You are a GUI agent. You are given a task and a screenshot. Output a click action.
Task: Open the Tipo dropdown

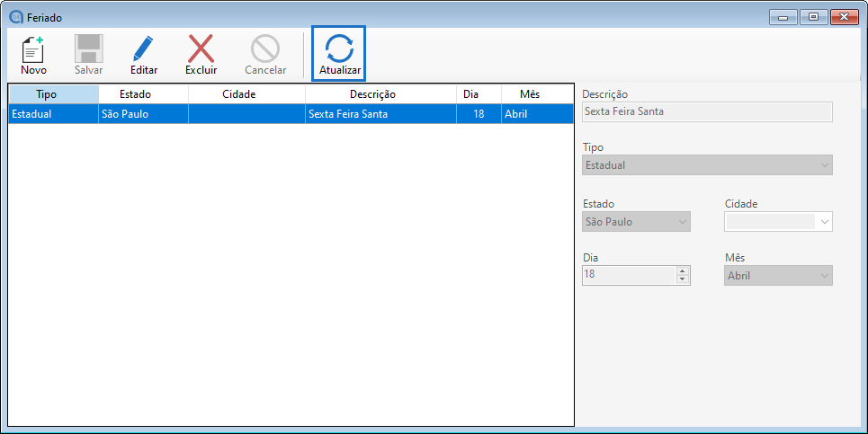coord(824,165)
